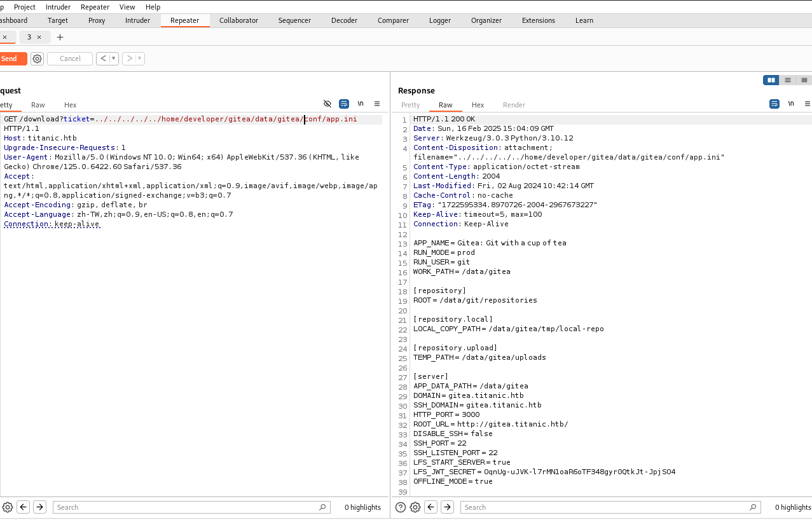Open the View menu
Image resolution: width=812 pixels, height=520 pixels.
point(127,7)
